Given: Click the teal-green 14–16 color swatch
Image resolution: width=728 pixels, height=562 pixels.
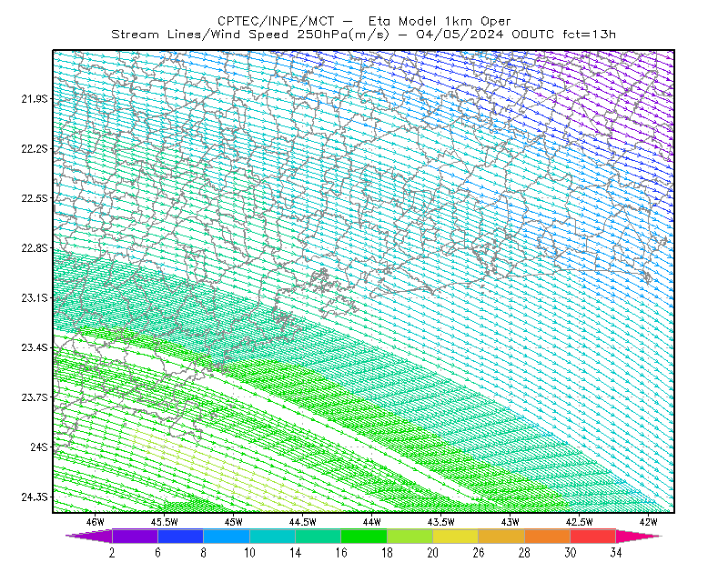Looking at the screenshot, I should tap(318, 536).
